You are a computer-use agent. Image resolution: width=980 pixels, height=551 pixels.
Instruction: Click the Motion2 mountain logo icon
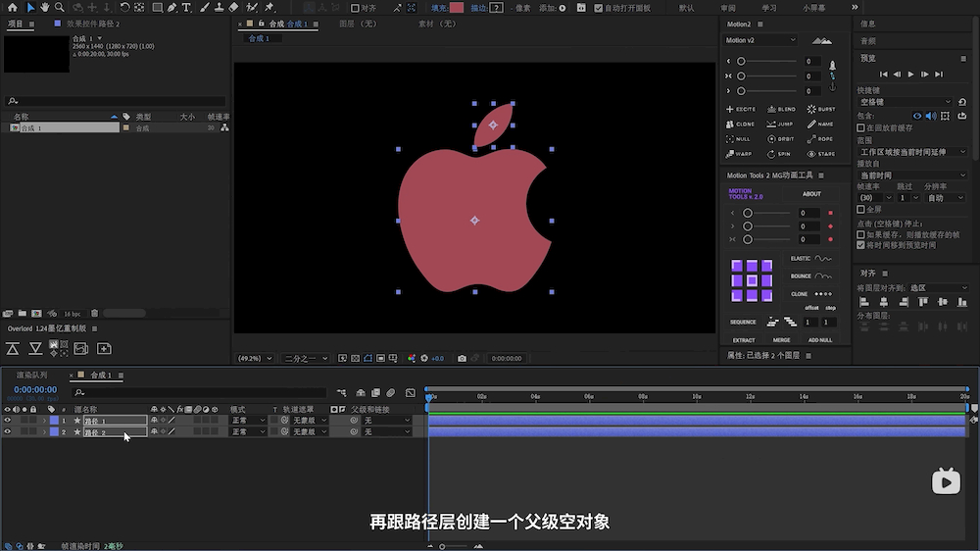pyautogui.click(x=822, y=40)
